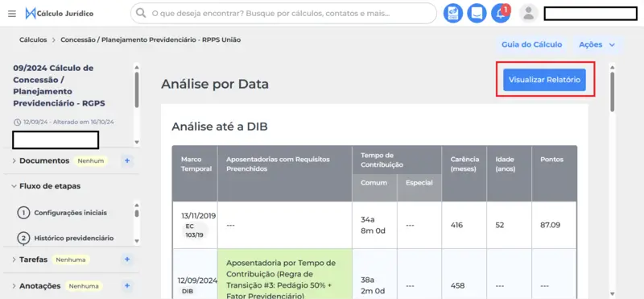644x299 pixels.
Task: Focus the global search field
Action: [x=283, y=14]
